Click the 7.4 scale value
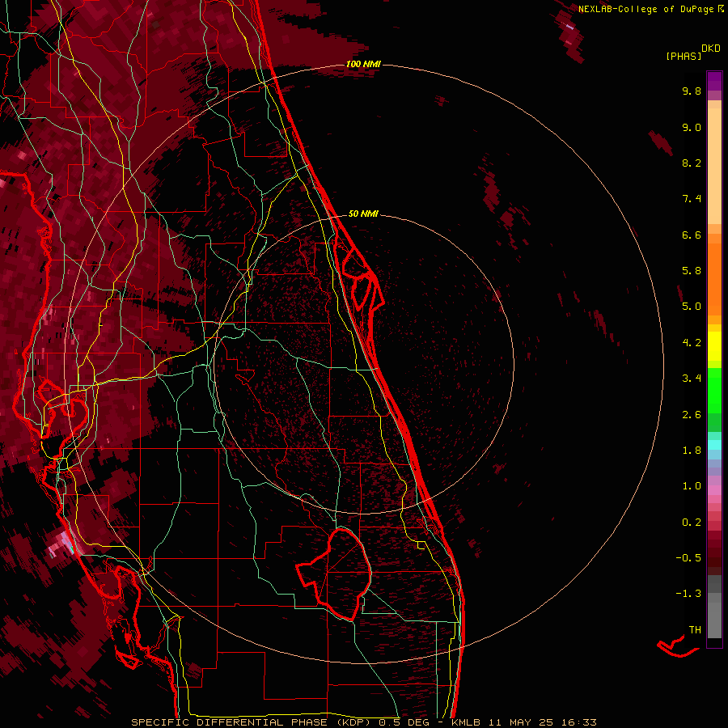This screenshot has height=728, width=728. 692,199
